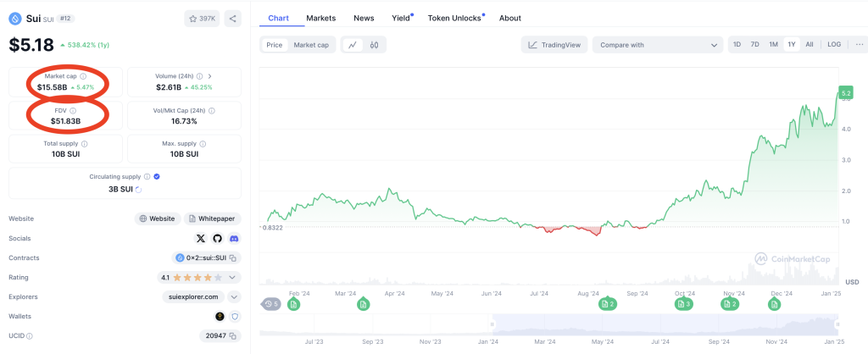Open the Mar '24 news marker
The image size is (868, 354).
pos(363,304)
